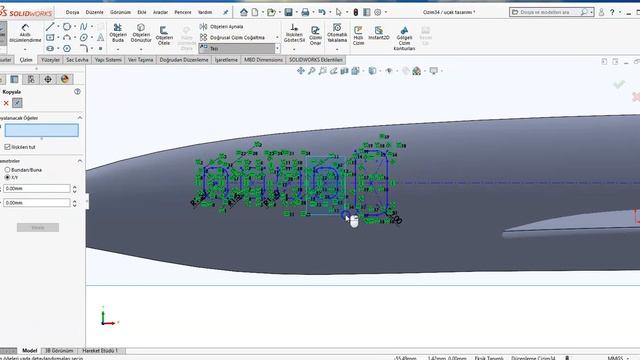Viewport: 640px width, 360px height.
Task: Click Objeleri Buda trim tool
Action: [x=118, y=33]
